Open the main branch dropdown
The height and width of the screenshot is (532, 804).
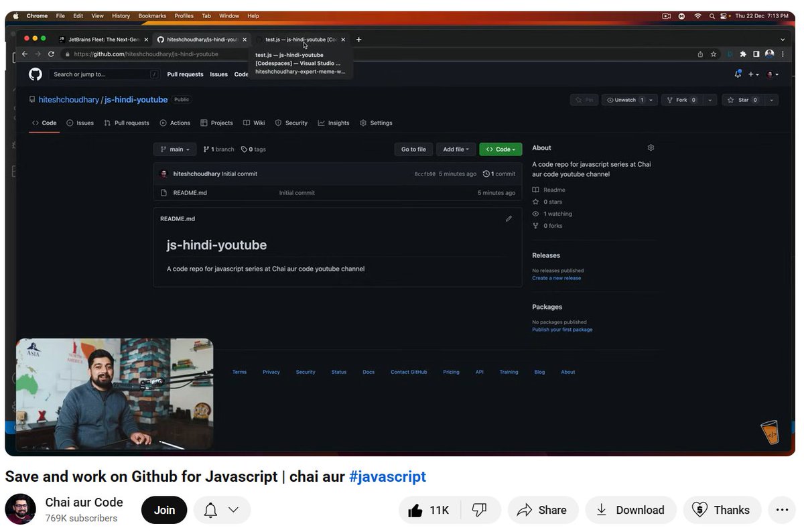tap(176, 149)
